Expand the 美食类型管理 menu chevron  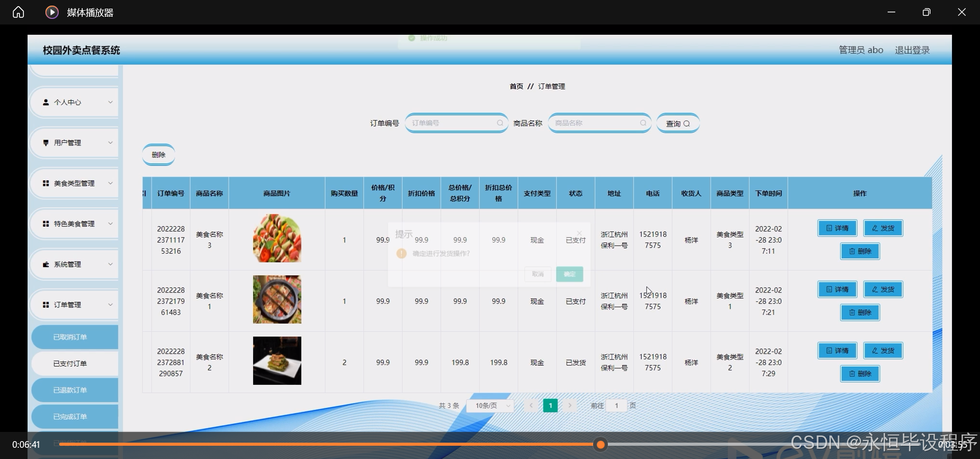tap(110, 183)
